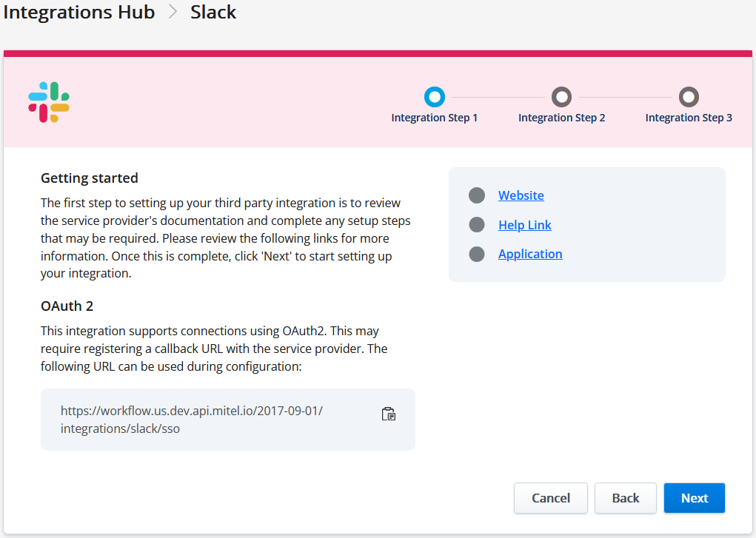Go to the Integration Step 3 circle
756x538 pixels.
(689, 97)
